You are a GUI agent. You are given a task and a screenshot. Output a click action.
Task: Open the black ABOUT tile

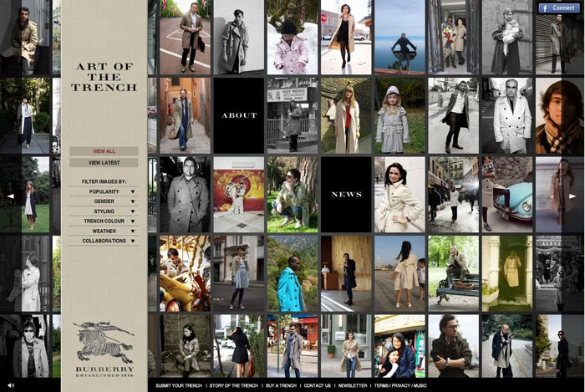(239, 115)
